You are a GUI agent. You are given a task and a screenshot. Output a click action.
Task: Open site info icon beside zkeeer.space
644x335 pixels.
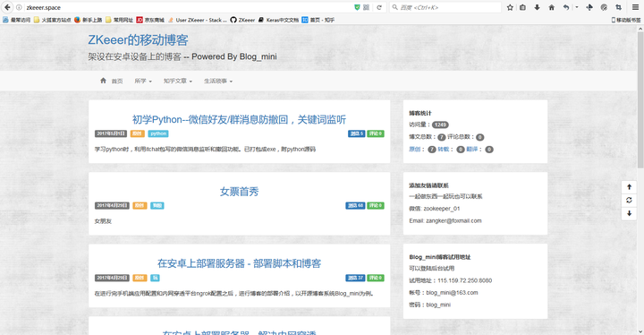coord(19,7)
